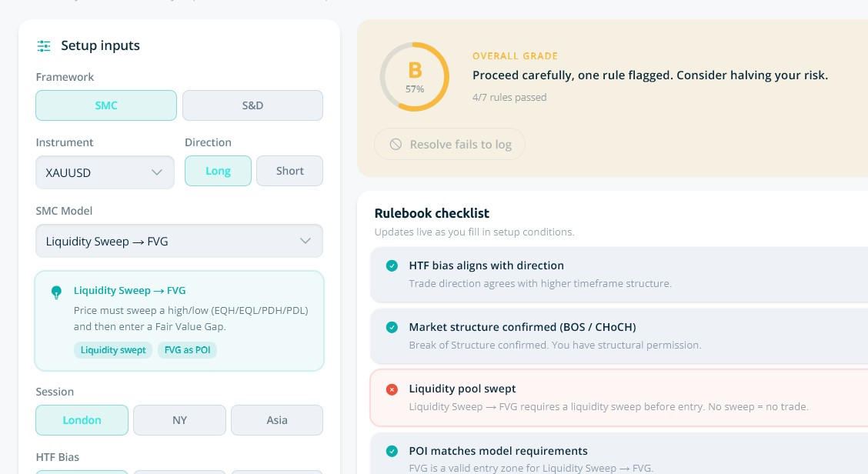The height and width of the screenshot is (474, 868).
Task: Click the B 57% grade progress ring
Action: click(x=415, y=77)
